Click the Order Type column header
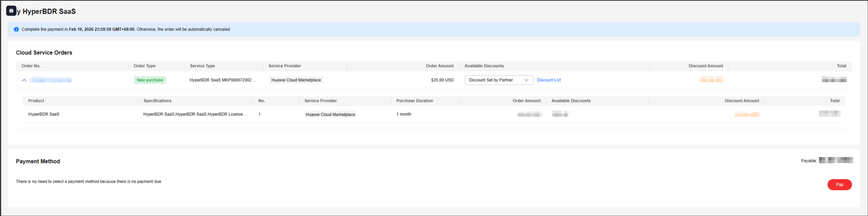 [144, 66]
